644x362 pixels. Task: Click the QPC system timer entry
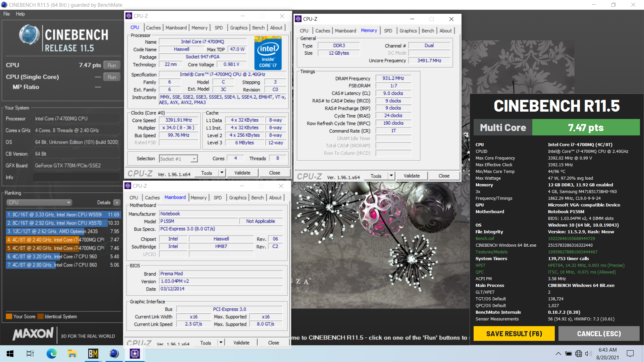tap(480, 272)
